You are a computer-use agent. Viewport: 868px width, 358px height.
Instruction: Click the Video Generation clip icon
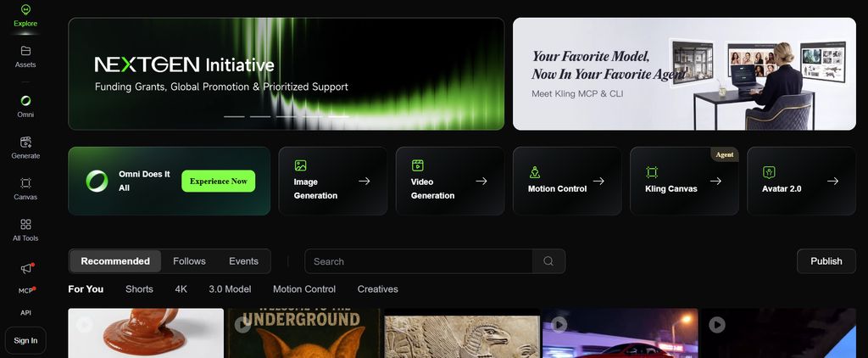[x=417, y=165]
